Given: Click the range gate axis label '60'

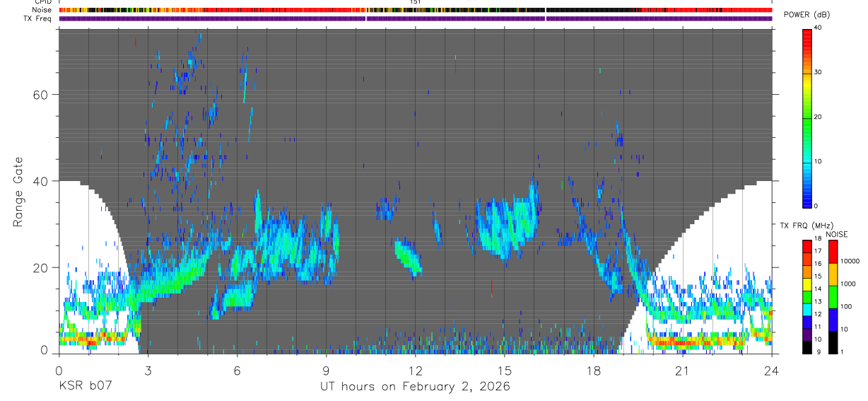Looking at the screenshot, I should 40,94.
